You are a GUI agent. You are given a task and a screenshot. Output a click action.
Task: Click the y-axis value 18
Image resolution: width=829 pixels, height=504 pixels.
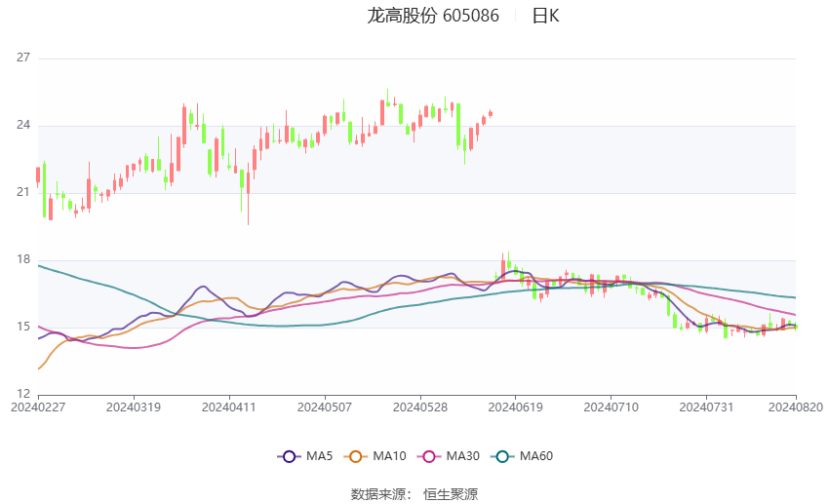click(x=23, y=259)
